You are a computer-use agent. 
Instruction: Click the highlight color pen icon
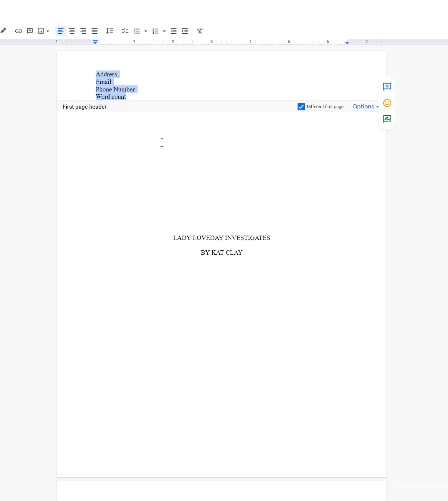(3, 31)
